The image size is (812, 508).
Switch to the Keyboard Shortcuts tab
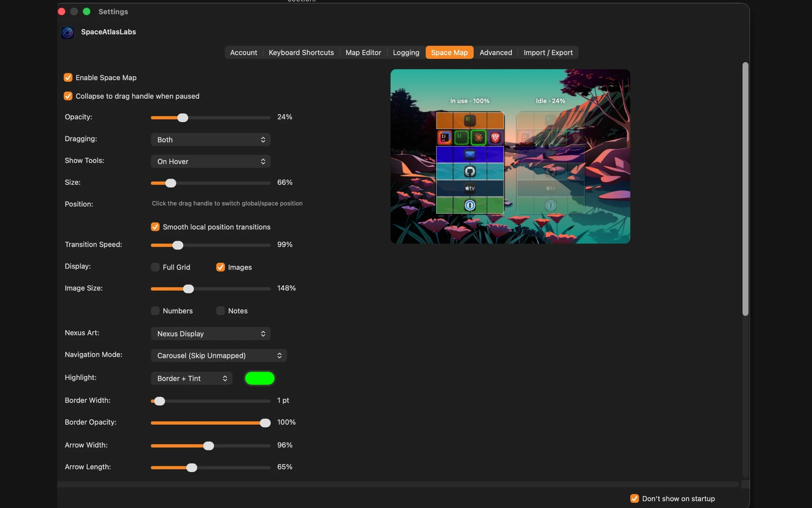(301, 52)
